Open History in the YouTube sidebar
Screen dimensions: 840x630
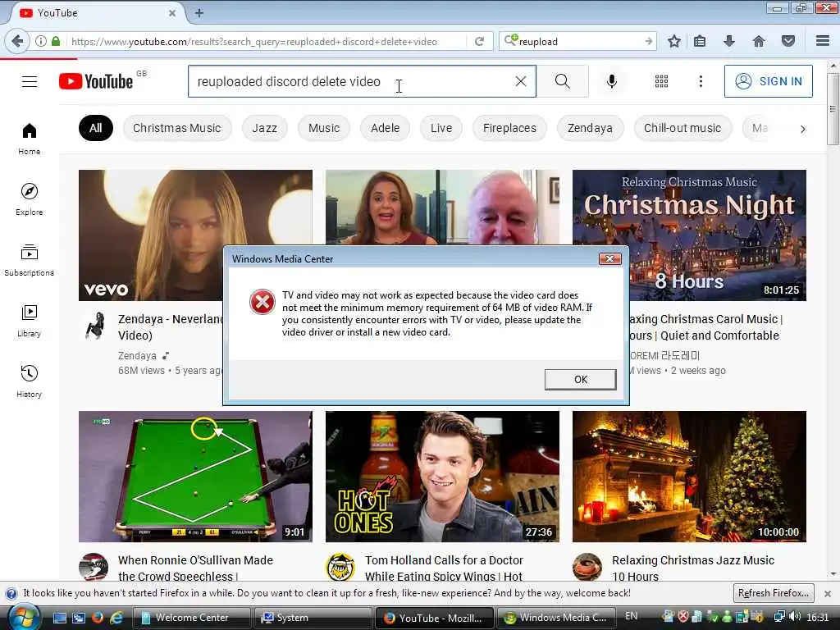[30, 381]
